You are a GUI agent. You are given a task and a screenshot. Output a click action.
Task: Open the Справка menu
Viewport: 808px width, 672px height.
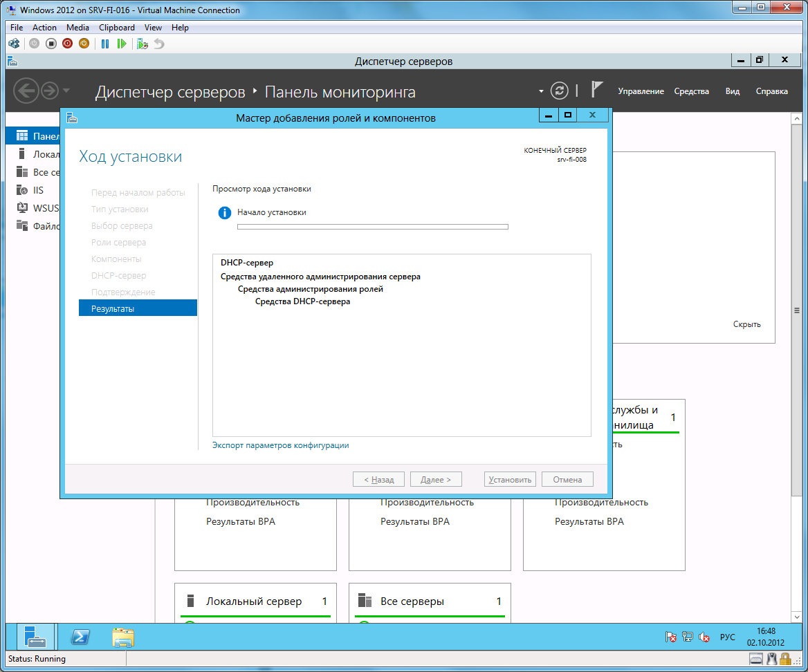[771, 91]
